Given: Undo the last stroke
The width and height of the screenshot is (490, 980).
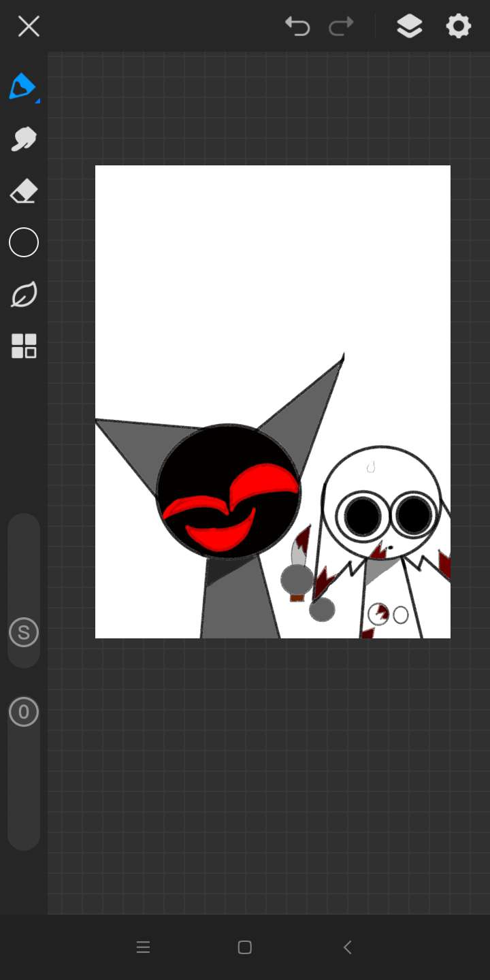Looking at the screenshot, I should click(297, 27).
